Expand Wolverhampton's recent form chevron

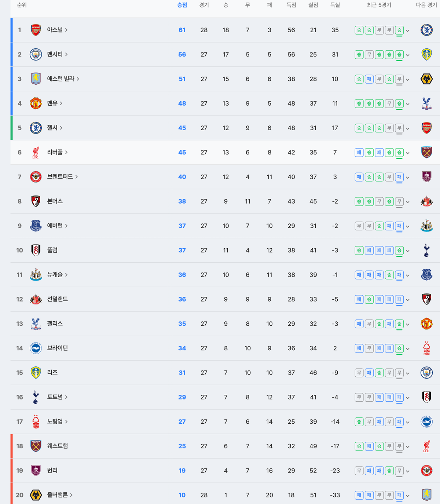(x=408, y=495)
